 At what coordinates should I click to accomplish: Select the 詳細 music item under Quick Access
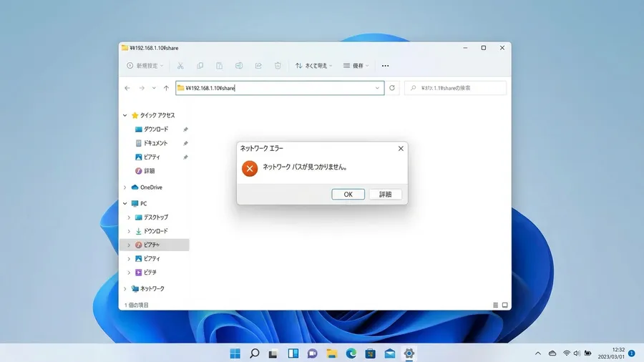[145, 171]
